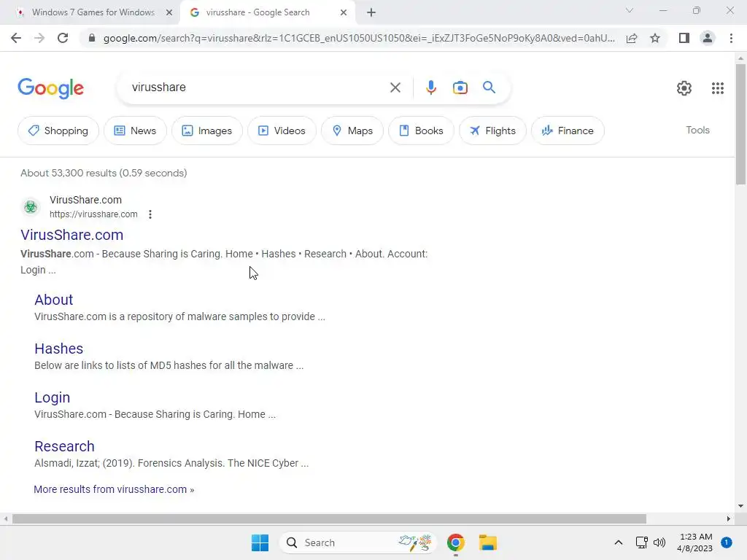The height and width of the screenshot is (560, 747).
Task: Submit search with magnifier icon
Action: 489,87
